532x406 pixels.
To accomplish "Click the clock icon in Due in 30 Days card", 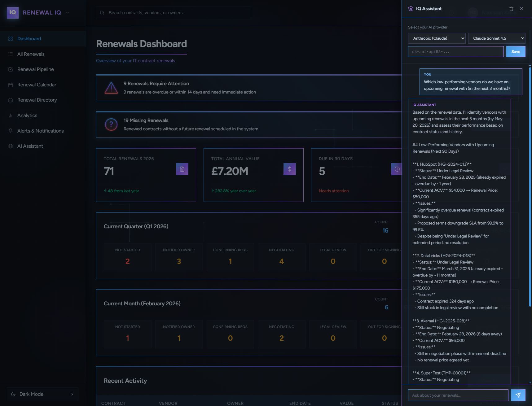I will coord(397,169).
